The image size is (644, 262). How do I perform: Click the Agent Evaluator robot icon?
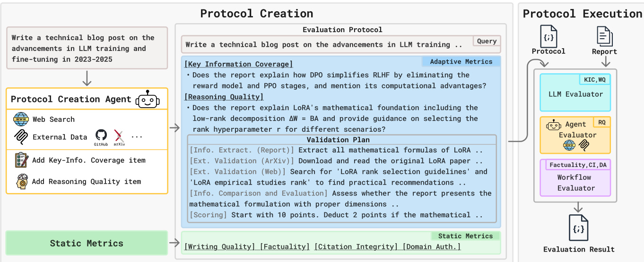point(554,125)
